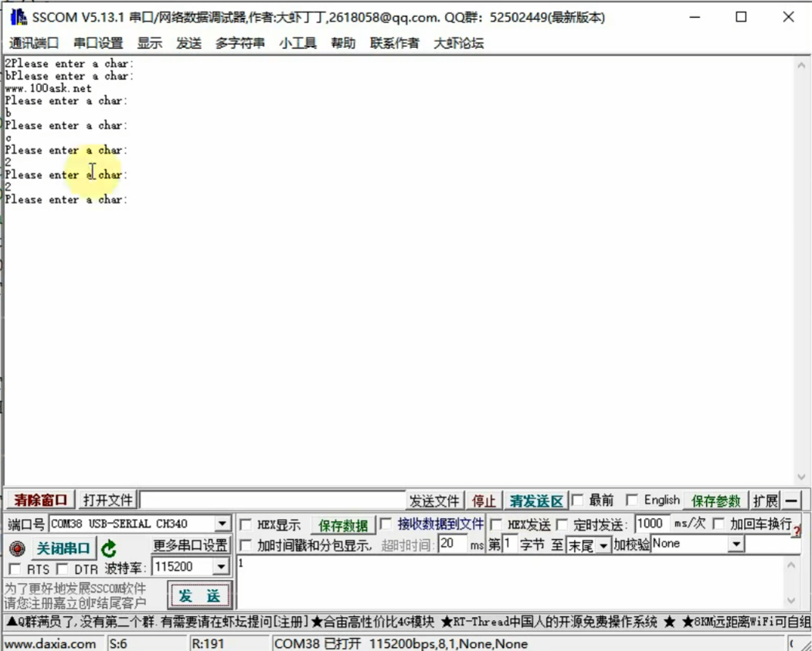Click the green refresh ports icon

[109, 548]
